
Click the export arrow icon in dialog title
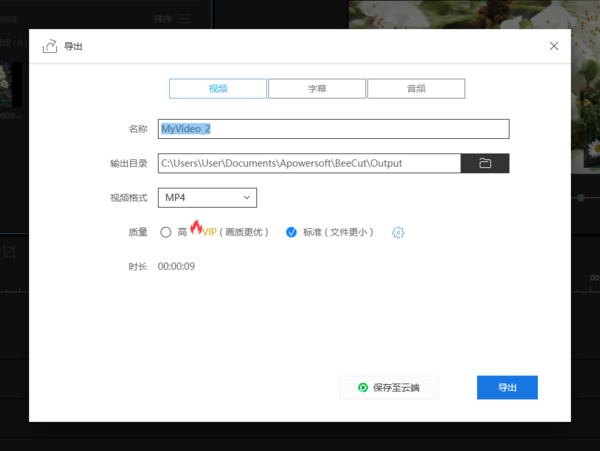[49, 46]
